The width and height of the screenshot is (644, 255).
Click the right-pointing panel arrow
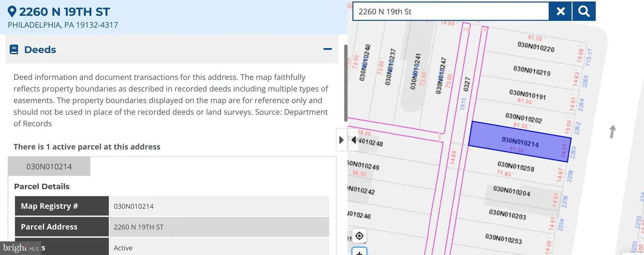pyautogui.click(x=342, y=140)
